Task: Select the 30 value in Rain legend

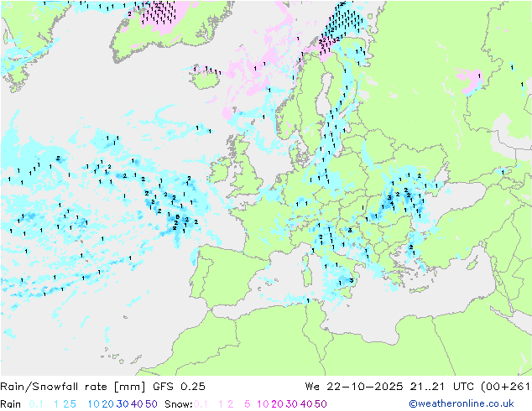Action: [x=123, y=404]
